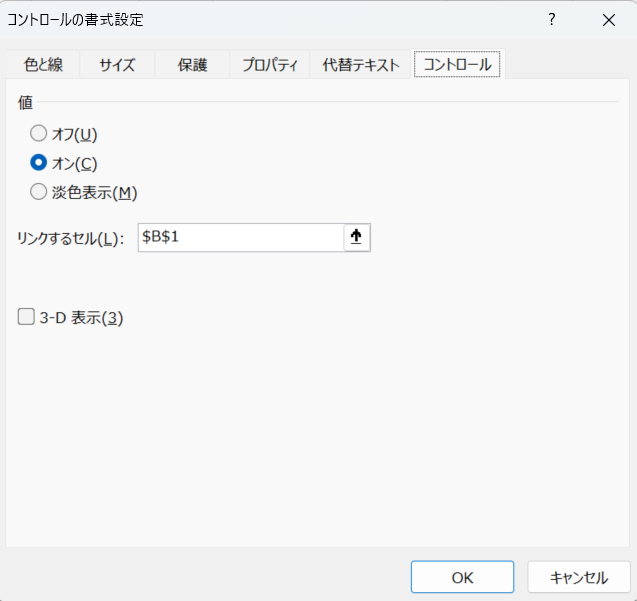The height and width of the screenshot is (601, 637).
Task: Click the $B$1 linked cell field
Action: pos(240,237)
